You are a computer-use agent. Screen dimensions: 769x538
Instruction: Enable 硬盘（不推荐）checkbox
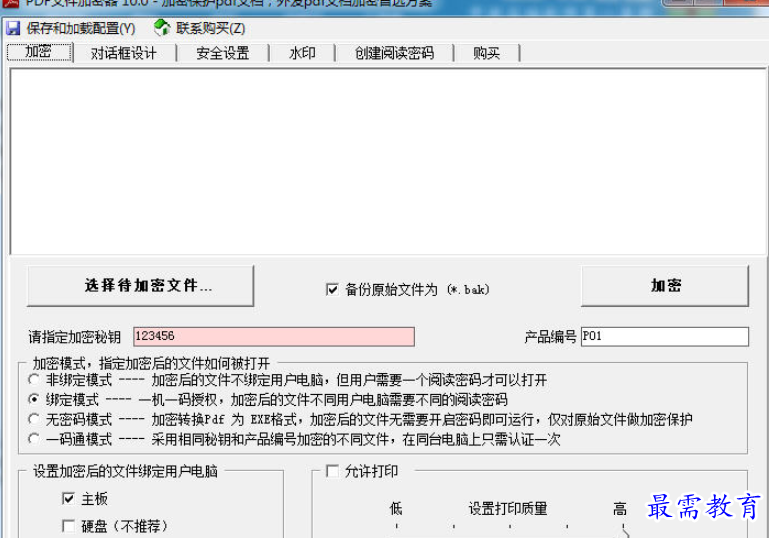point(69,526)
